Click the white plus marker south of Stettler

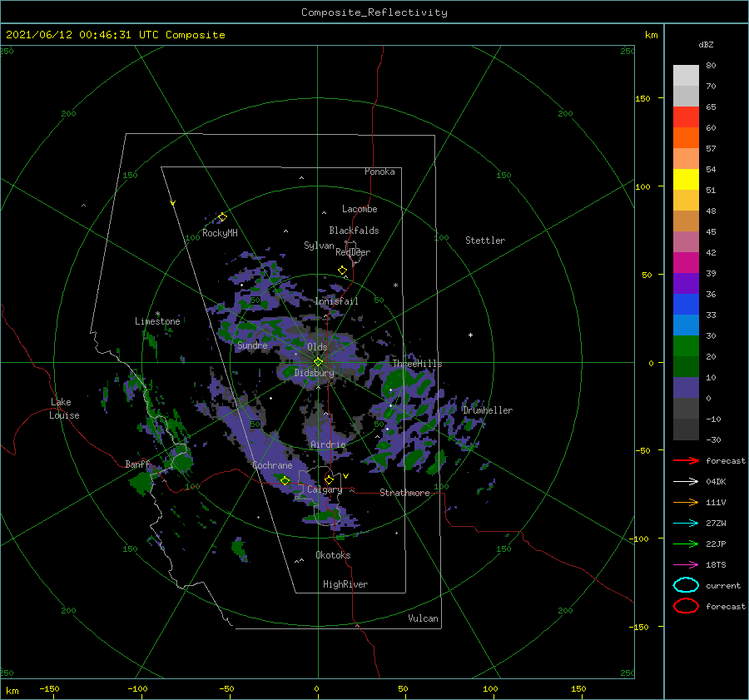click(x=470, y=335)
